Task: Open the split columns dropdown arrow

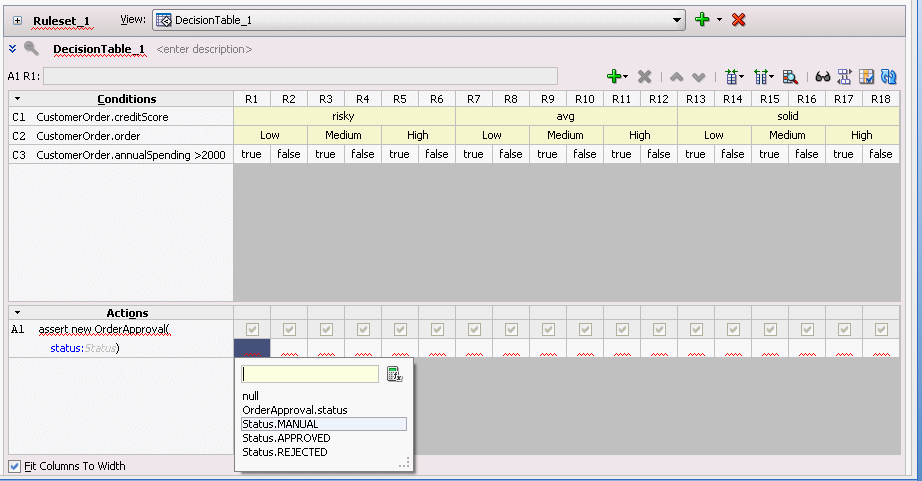Action: [771, 76]
